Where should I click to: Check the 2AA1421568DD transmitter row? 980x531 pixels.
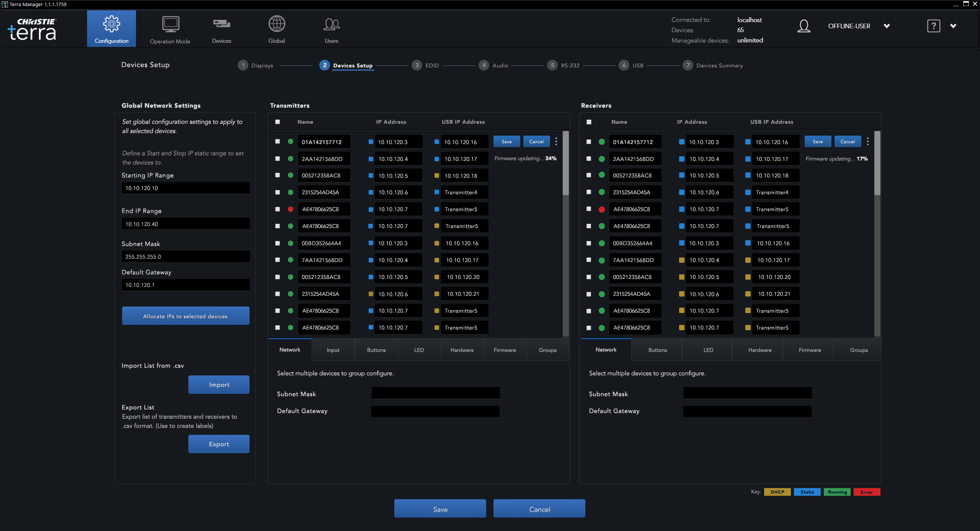coord(277,159)
